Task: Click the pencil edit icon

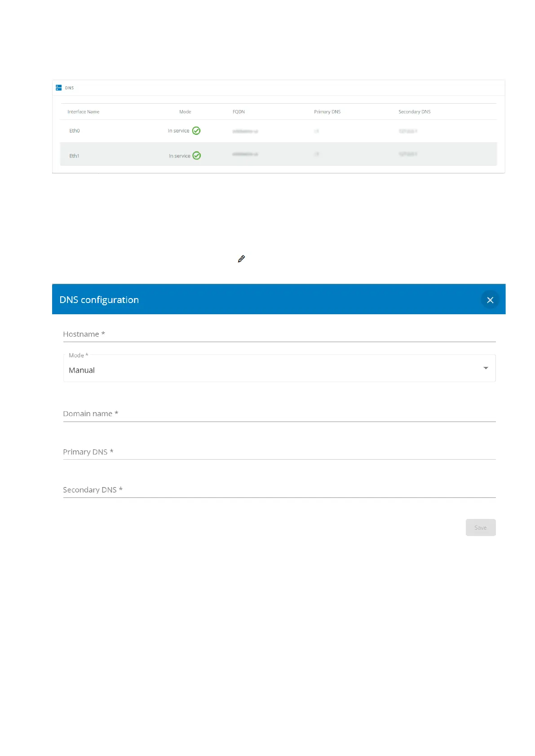Action: [x=241, y=259]
